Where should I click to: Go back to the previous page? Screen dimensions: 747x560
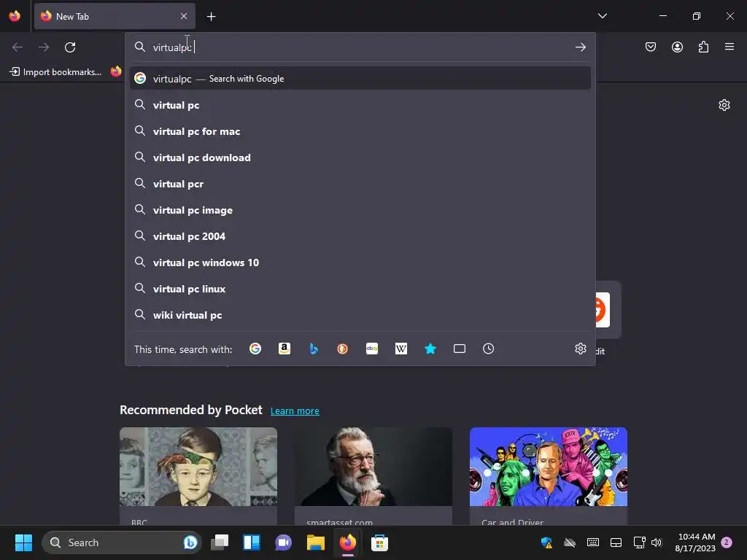click(18, 47)
